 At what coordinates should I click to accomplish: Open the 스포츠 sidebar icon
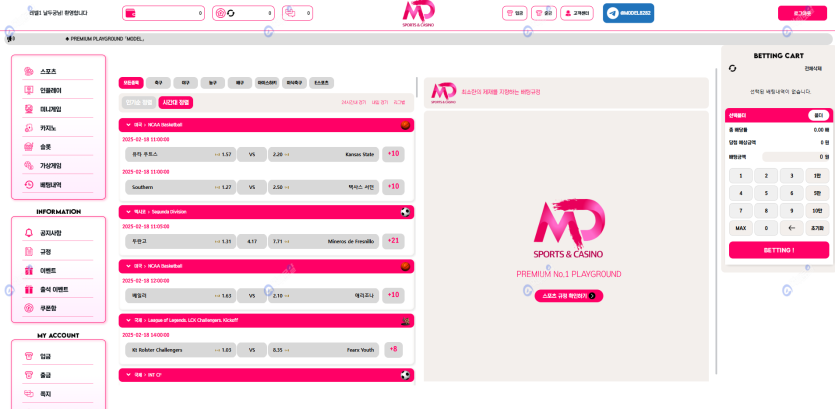point(29,71)
